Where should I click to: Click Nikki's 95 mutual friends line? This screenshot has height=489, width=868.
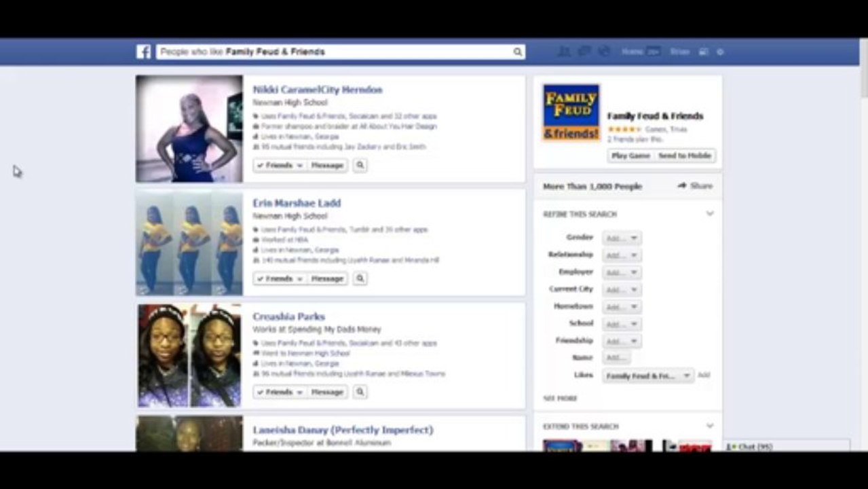tap(343, 147)
